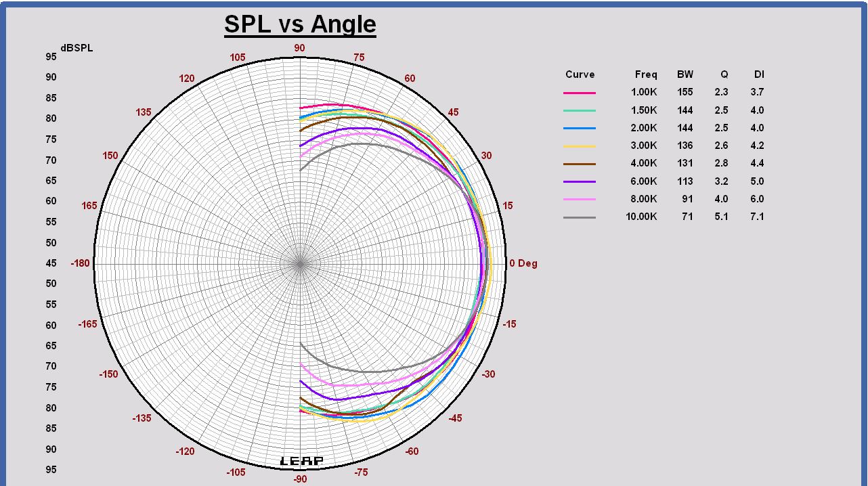This screenshot has width=868, height=486.
Task: Click the '4.00K' frequency value
Action: point(644,163)
